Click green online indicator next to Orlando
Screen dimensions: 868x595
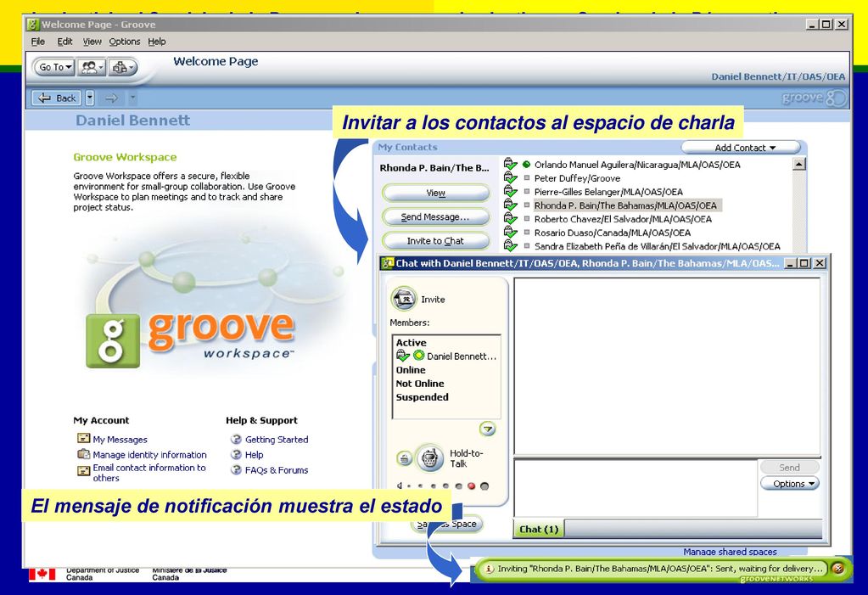(526, 164)
